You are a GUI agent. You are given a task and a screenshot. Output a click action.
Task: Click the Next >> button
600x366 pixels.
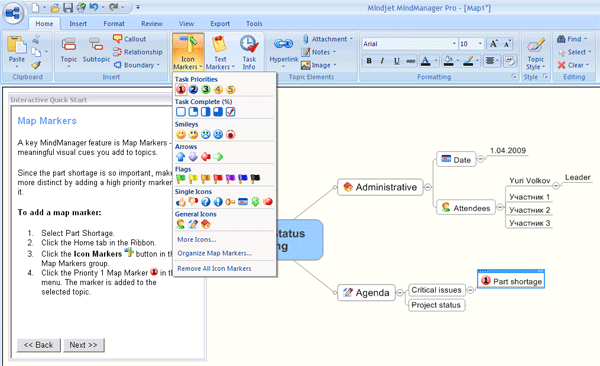coord(83,345)
